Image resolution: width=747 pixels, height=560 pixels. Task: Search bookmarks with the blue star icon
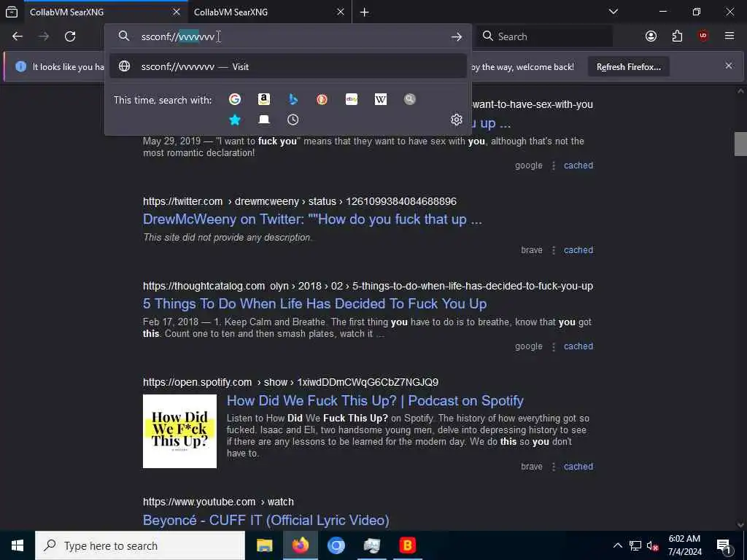(x=235, y=120)
